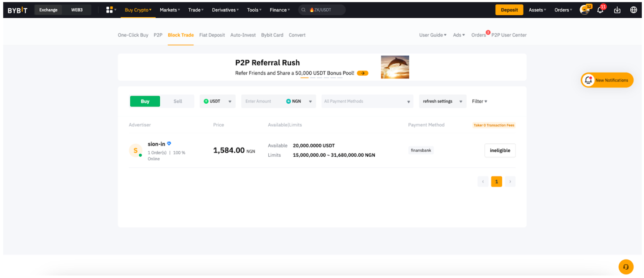Click the referral banner arrow icon
Image resolution: width=644 pixels, height=278 pixels.
pos(362,73)
